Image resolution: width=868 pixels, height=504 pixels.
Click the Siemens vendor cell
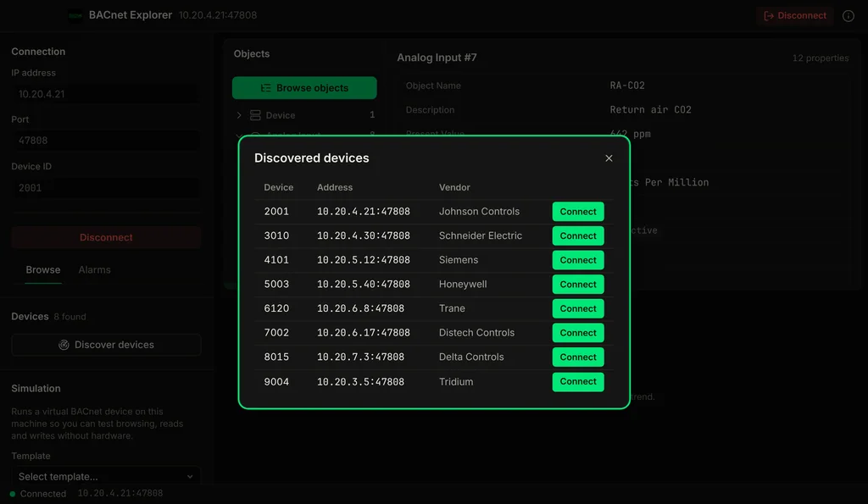459,260
